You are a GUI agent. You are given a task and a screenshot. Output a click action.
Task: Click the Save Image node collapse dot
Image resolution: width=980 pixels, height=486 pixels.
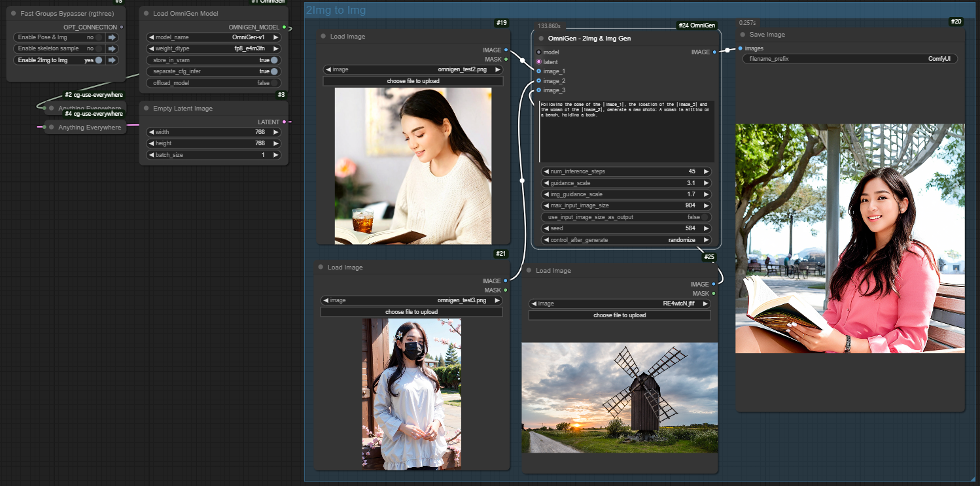(x=743, y=35)
